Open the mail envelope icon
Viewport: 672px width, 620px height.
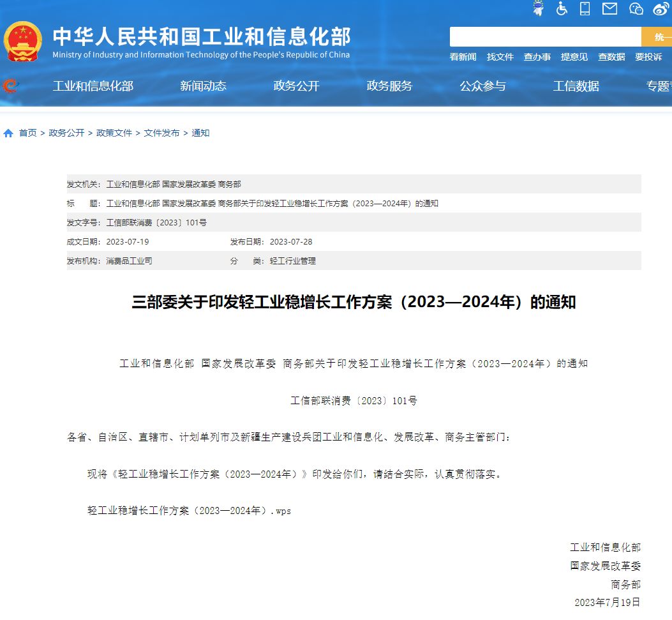(609, 8)
